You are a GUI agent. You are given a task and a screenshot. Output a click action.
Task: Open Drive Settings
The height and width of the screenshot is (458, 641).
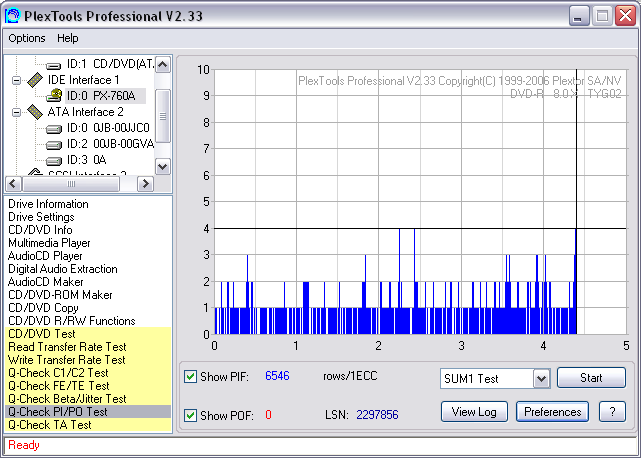click(x=41, y=217)
